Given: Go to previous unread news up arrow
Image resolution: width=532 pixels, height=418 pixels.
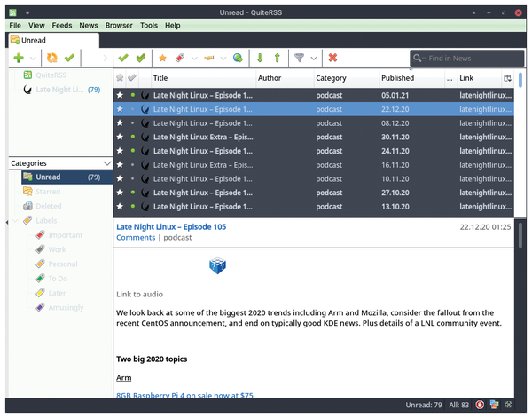Looking at the screenshot, I should (278, 58).
